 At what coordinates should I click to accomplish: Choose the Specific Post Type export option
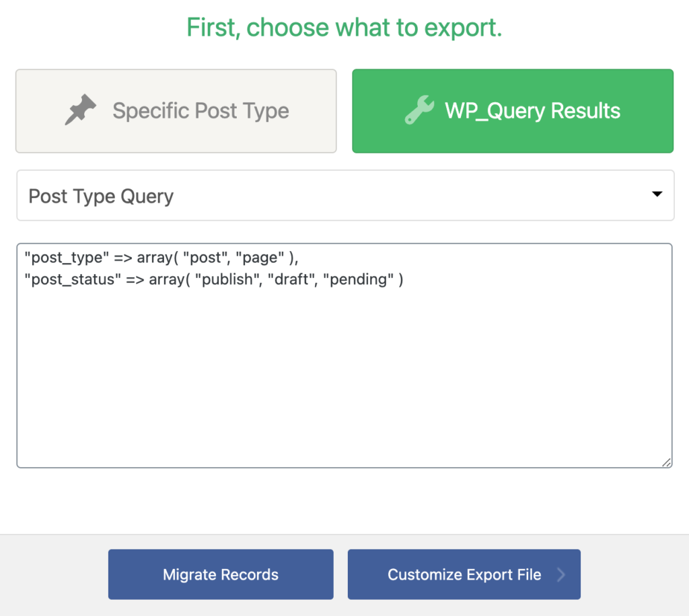(x=176, y=110)
